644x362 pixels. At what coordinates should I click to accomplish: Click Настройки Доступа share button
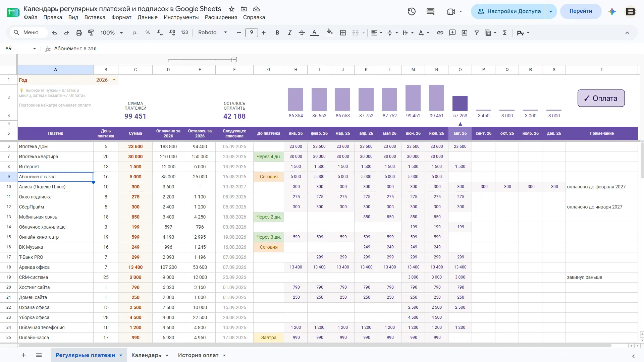pyautogui.click(x=508, y=11)
